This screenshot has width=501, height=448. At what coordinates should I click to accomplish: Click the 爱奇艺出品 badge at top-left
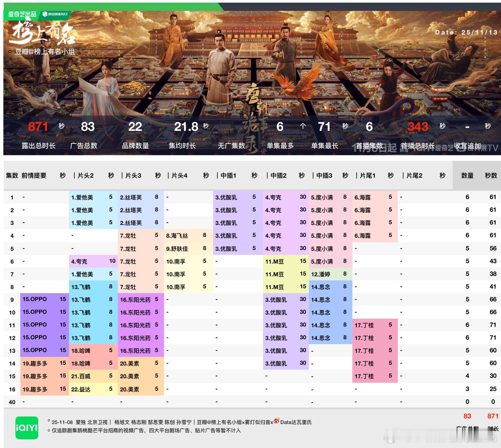(x=22, y=14)
